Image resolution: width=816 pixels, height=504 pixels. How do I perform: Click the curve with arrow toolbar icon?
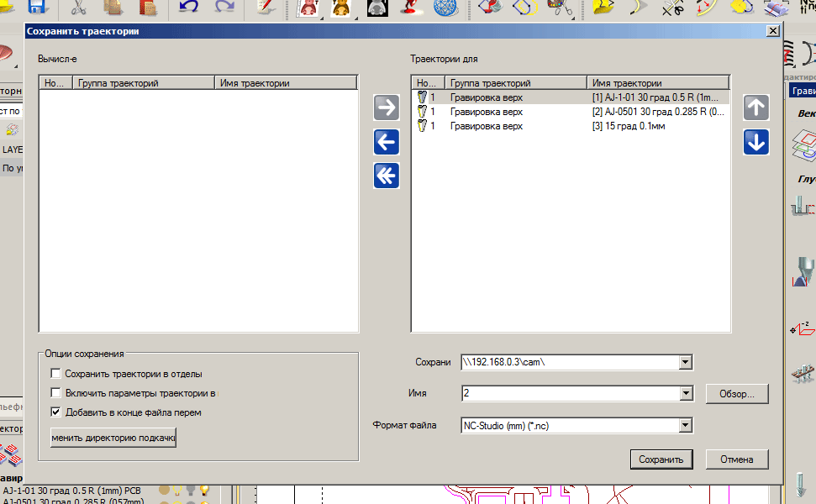click(637, 8)
